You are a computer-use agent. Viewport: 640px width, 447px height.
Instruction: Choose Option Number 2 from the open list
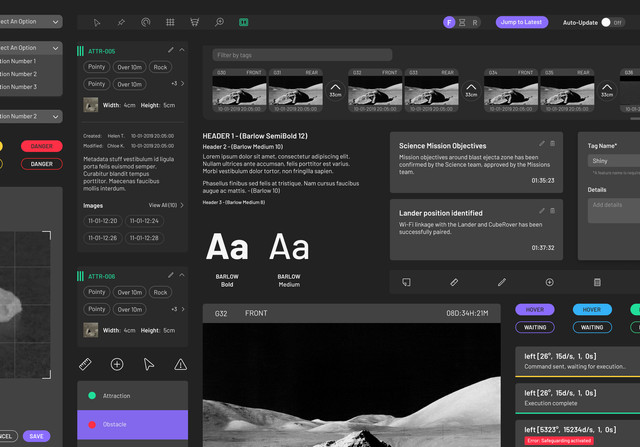(29, 74)
